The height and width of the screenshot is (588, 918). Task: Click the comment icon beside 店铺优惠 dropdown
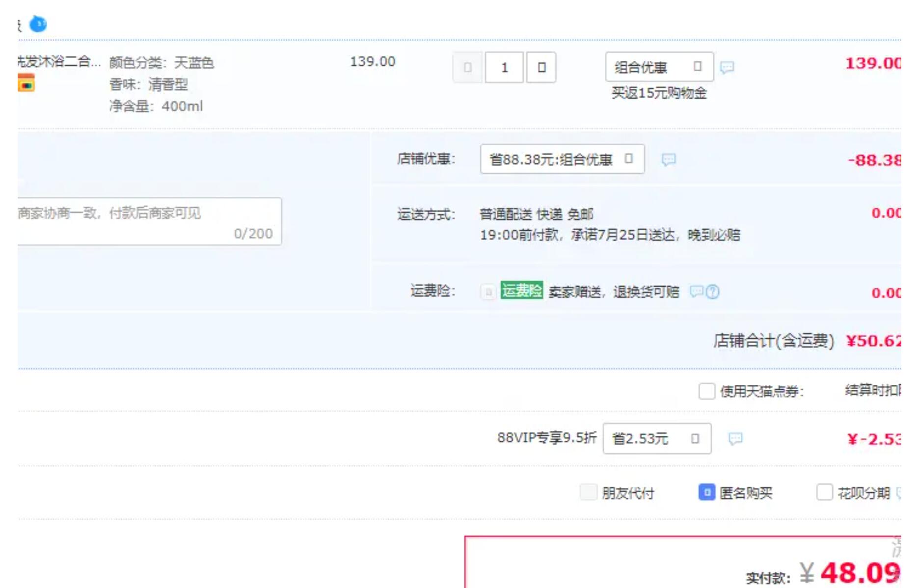(x=669, y=160)
